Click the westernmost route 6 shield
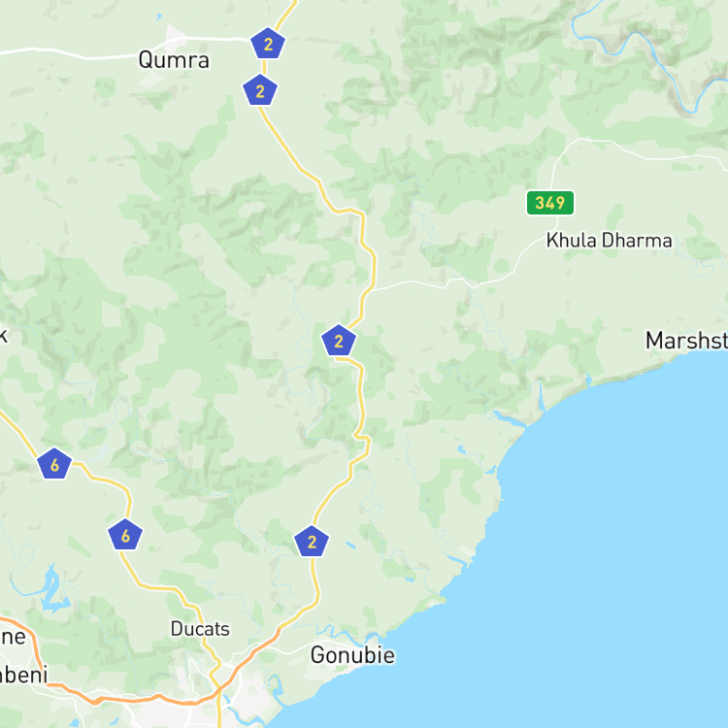Viewport: 728px width, 728px height. [54, 464]
